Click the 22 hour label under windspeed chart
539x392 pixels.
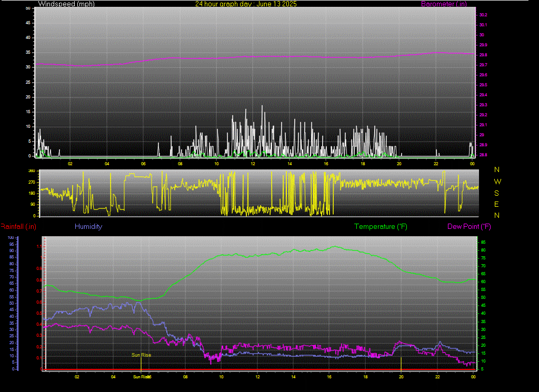(436, 164)
